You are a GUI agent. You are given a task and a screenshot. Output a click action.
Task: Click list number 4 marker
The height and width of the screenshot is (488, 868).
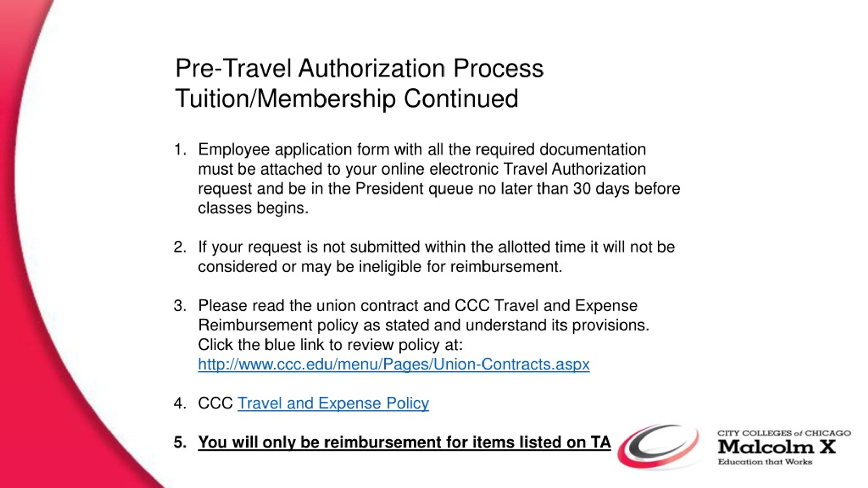point(180,404)
